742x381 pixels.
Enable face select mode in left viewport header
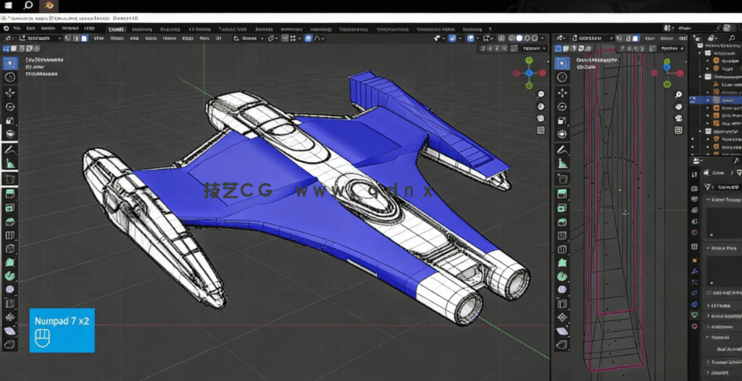click(85, 38)
